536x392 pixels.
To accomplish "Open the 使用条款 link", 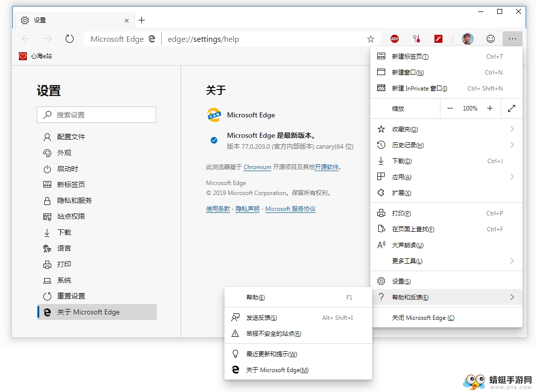I will tap(218, 209).
